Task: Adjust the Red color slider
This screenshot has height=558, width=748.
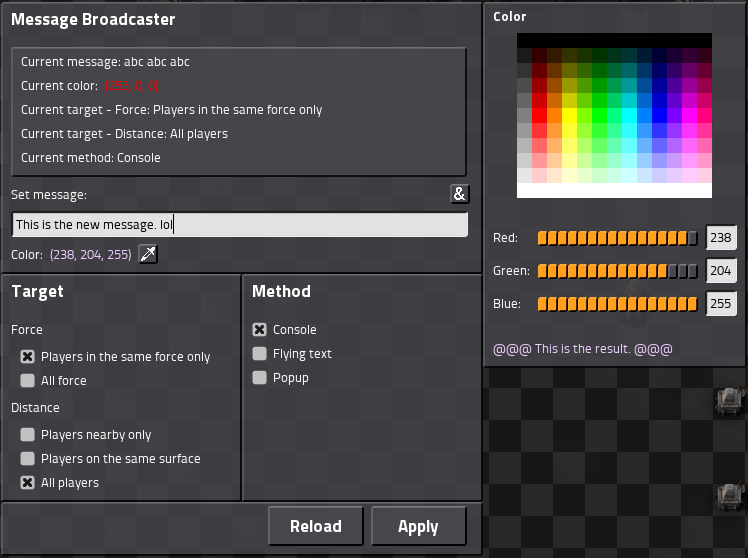Action: click(x=618, y=239)
